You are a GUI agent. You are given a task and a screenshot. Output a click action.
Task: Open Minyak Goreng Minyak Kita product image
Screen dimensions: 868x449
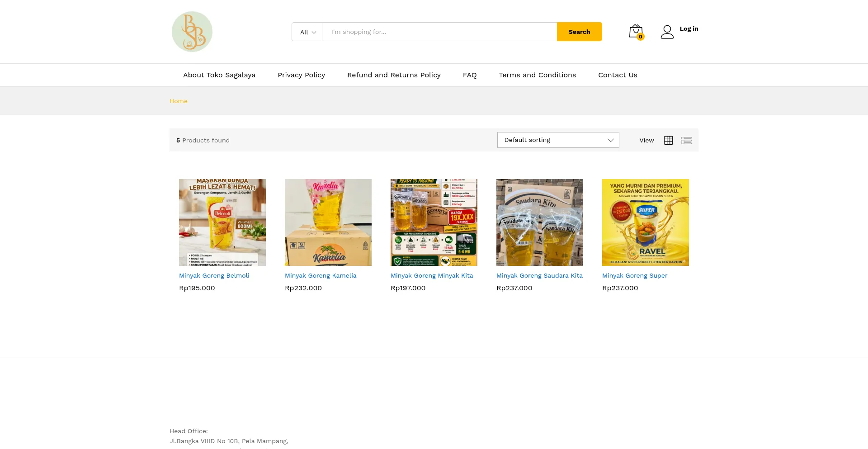434,222
